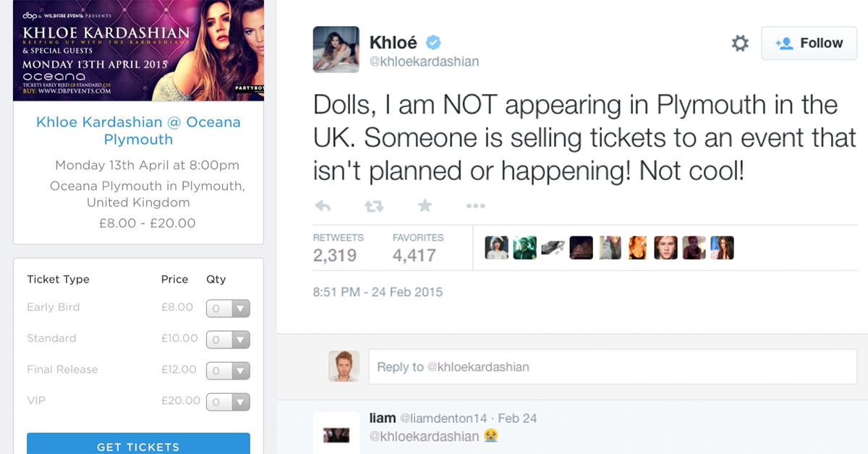
Task: View the 4,417 favorites count
Action: (x=414, y=254)
